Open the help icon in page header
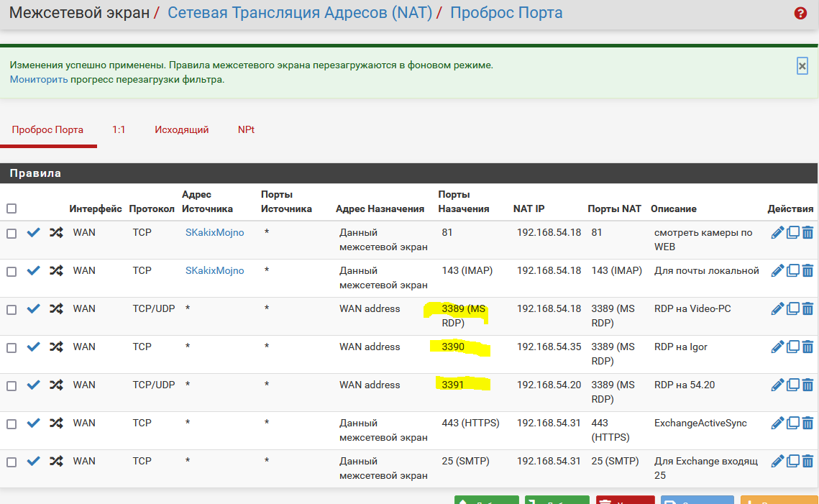Screen dimensions: 819x504 pyautogui.click(x=800, y=13)
